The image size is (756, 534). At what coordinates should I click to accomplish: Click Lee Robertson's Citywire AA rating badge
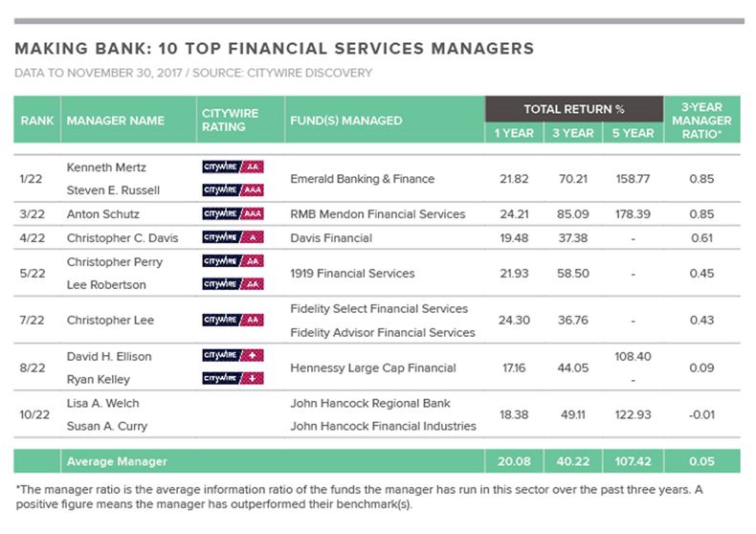[x=233, y=284]
